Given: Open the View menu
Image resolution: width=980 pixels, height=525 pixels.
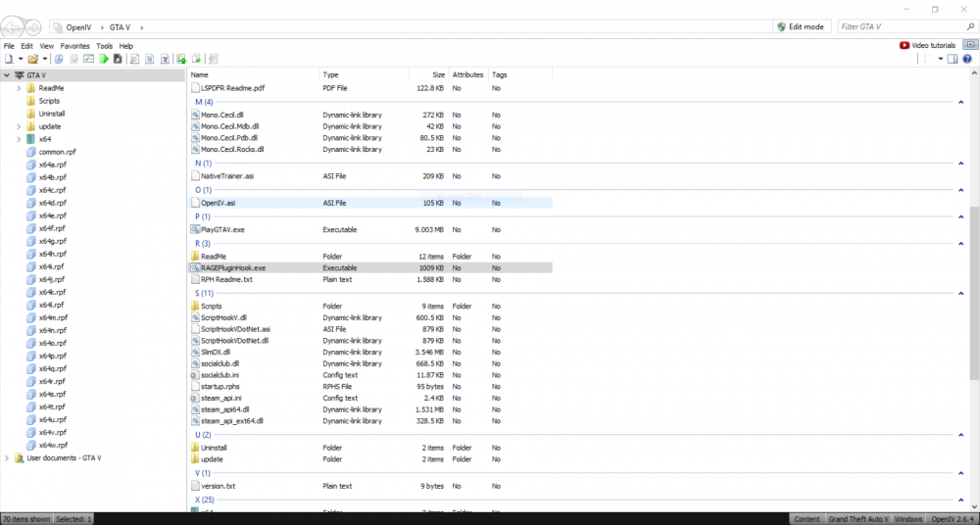Looking at the screenshot, I should tap(47, 46).
